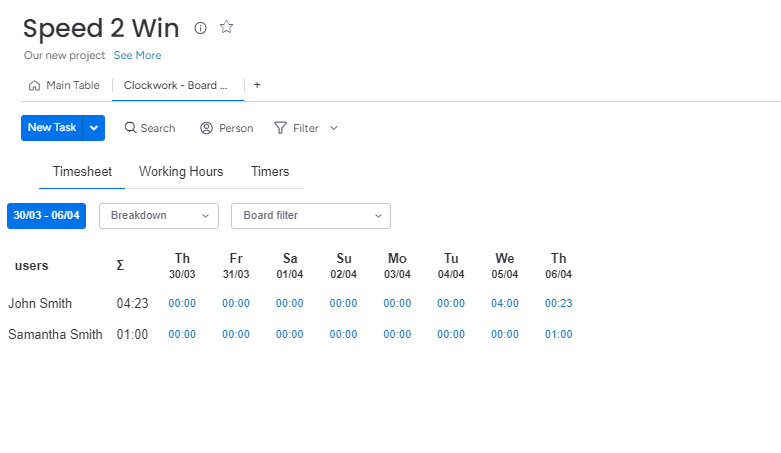This screenshot has height=453, width=781.
Task: Filter by Person
Action: (226, 128)
